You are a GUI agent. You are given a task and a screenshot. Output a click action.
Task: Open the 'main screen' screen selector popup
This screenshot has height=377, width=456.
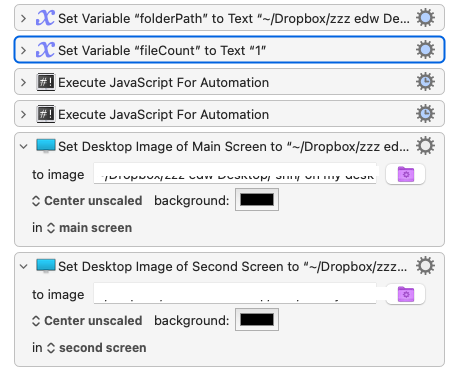tap(89, 228)
